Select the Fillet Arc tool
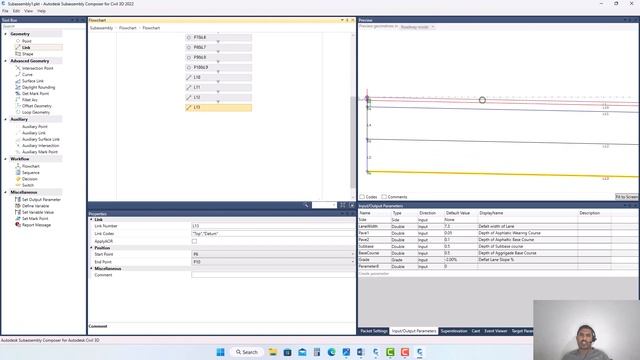This screenshot has width=640, height=360. coord(30,100)
